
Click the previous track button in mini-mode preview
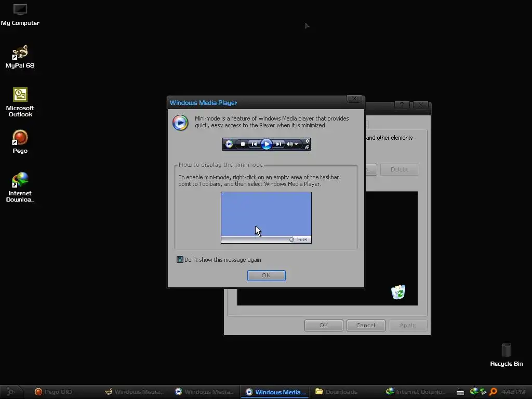click(x=254, y=144)
